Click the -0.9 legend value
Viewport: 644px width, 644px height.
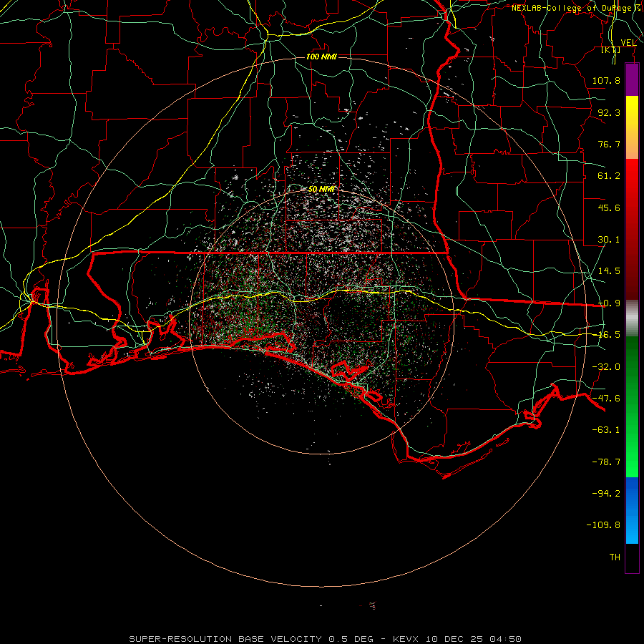point(609,303)
